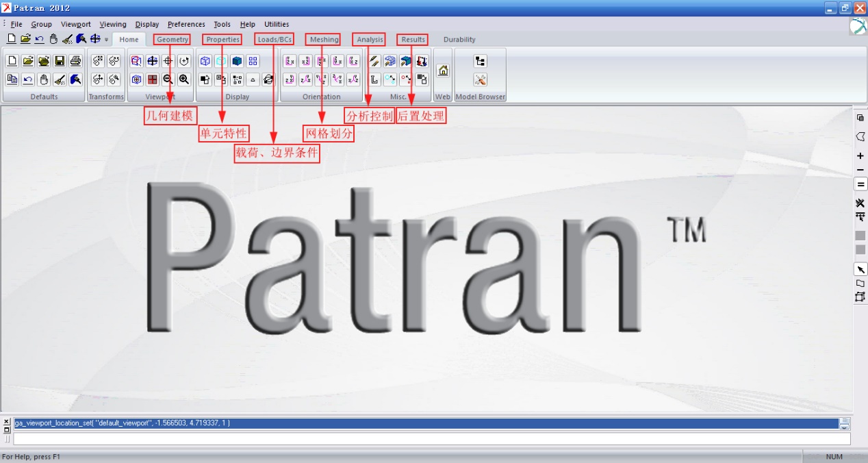The width and height of the screenshot is (868, 463).
Task: Open the Help menu
Action: (x=248, y=24)
